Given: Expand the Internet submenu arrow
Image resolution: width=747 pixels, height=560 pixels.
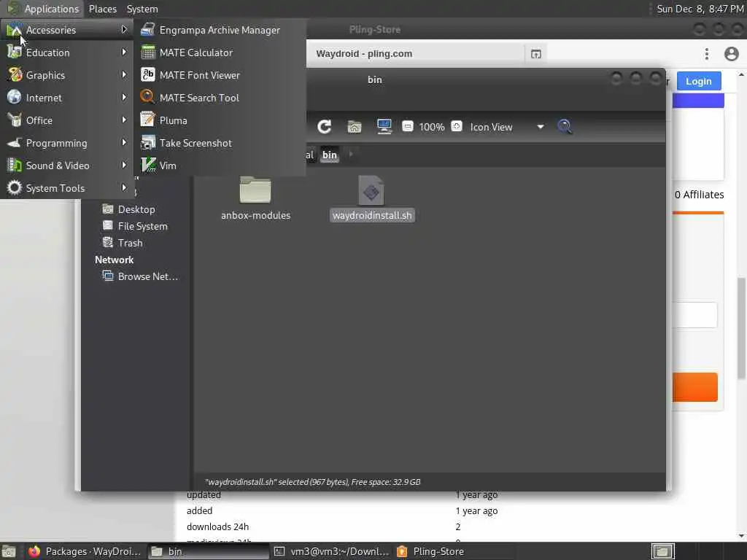Looking at the screenshot, I should point(124,97).
